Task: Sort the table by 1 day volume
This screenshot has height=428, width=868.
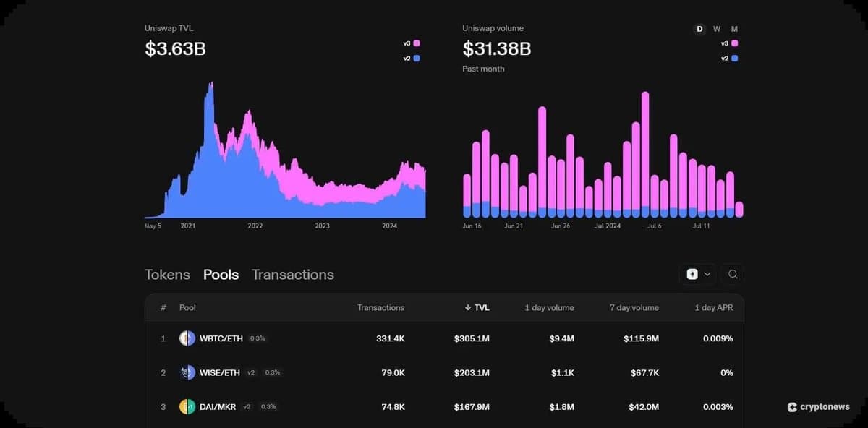Action: tap(549, 307)
